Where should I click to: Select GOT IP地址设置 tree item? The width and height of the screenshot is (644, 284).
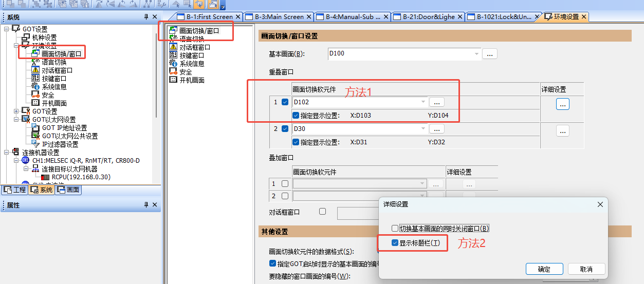[x=64, y=128]
